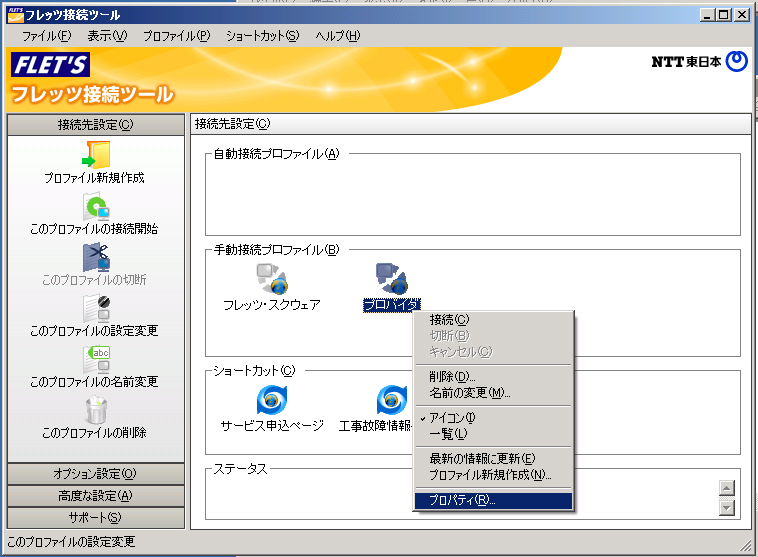Screen dimensions: 758x557
Task: Click the このプロファイルの削除 label
Action: coord(94,433)
